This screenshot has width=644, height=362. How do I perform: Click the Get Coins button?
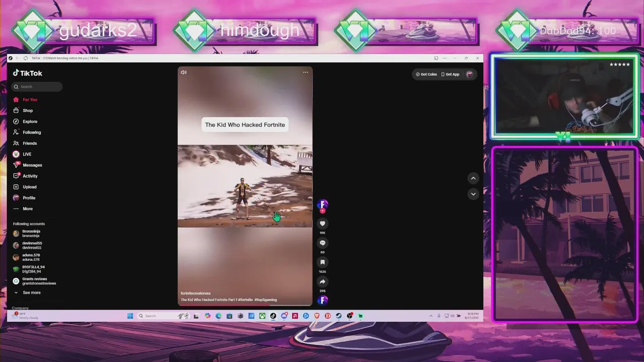click(426, 74)
